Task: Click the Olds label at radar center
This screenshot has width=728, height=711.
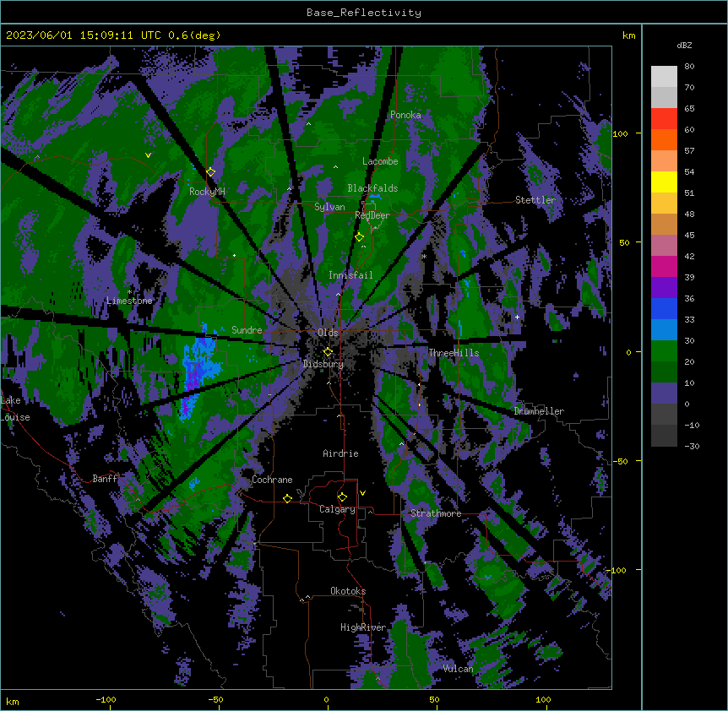Action: click(328, 333)
